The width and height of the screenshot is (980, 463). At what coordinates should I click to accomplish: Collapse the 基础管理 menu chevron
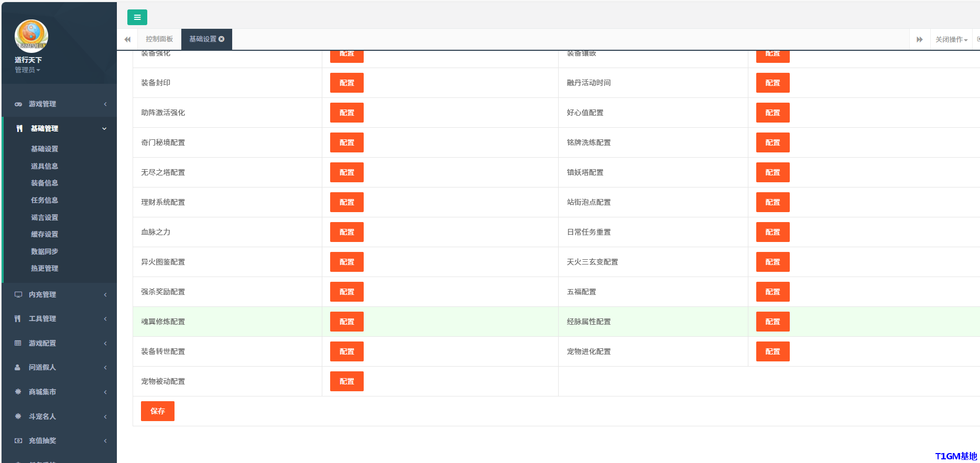pyautogui.click(x=104, y=129)
